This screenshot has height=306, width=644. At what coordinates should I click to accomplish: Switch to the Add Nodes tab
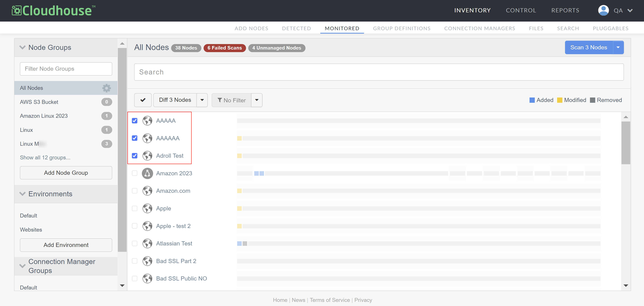[x=251, y=28]
